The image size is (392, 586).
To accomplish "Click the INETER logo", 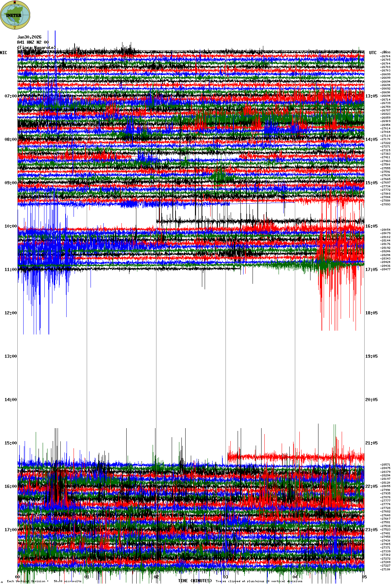I will (x=15, y=15).
